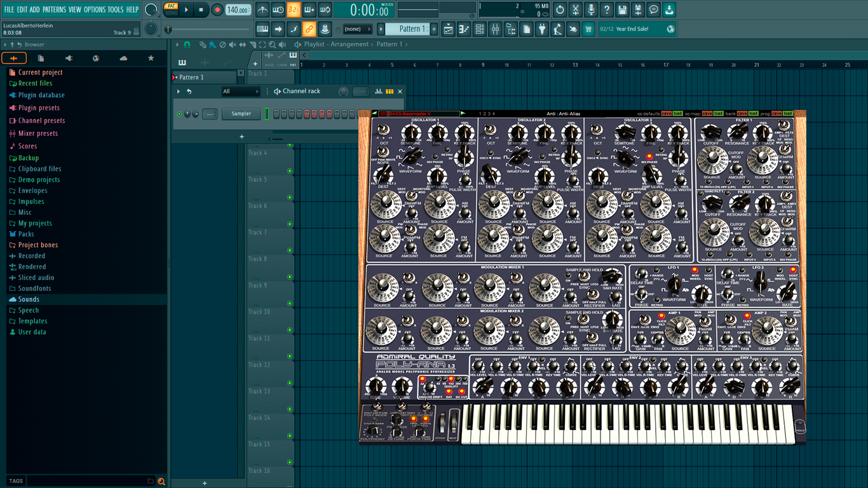
Task: Expand the playlist options arrow menu
Action: tap(178, 44)
